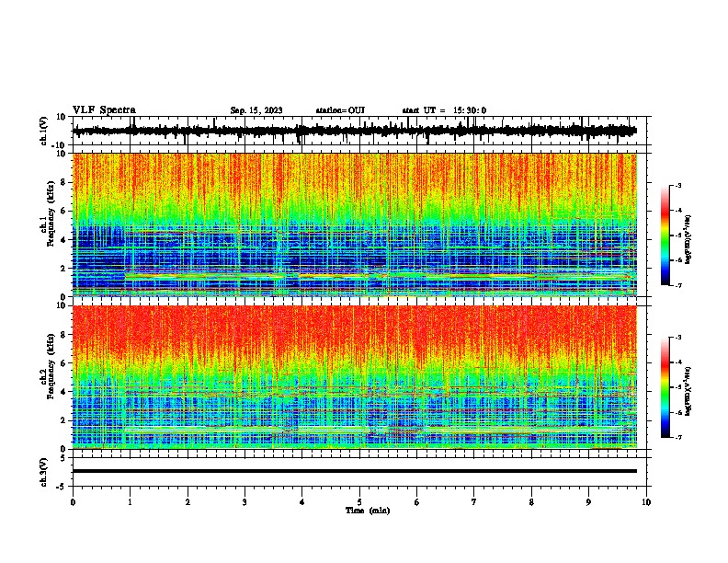Click the "4" kHz tick on ch.2 spectrogram

point(63,392)
